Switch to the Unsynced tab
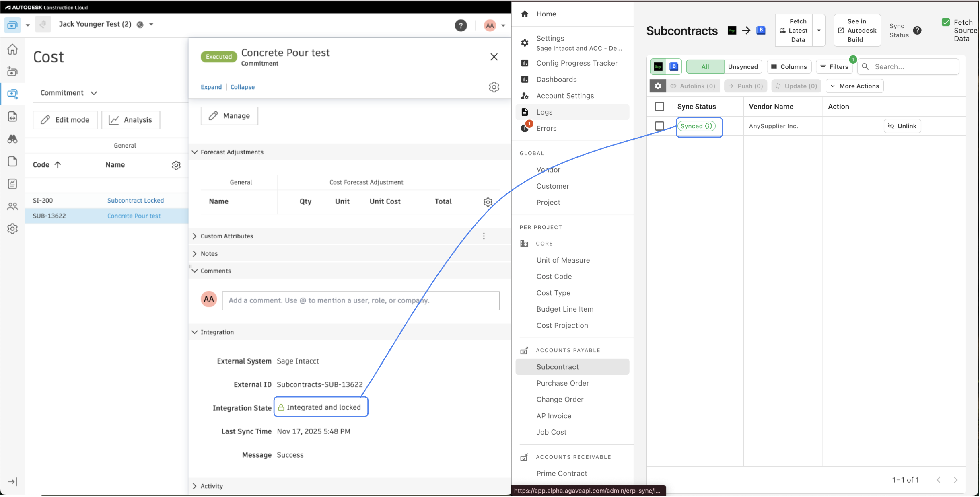 [743, 67]
